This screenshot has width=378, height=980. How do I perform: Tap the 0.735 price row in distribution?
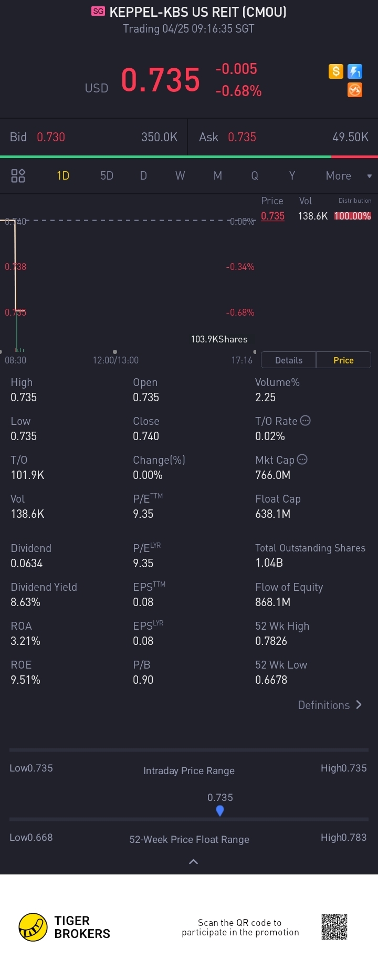(x=273, y=216)
